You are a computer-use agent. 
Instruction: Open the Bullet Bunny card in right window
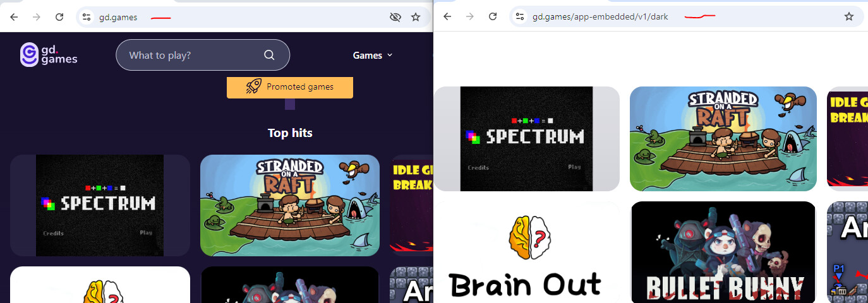click(723, 252)
